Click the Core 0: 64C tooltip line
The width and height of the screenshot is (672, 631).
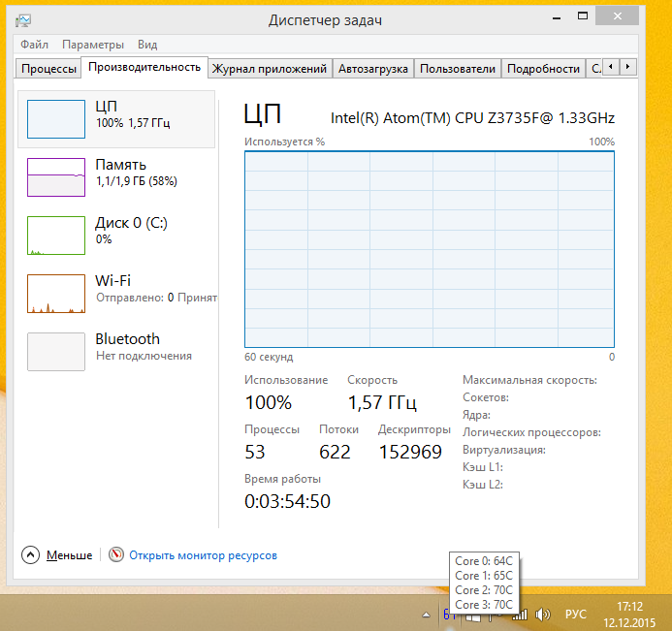[484, 561]
